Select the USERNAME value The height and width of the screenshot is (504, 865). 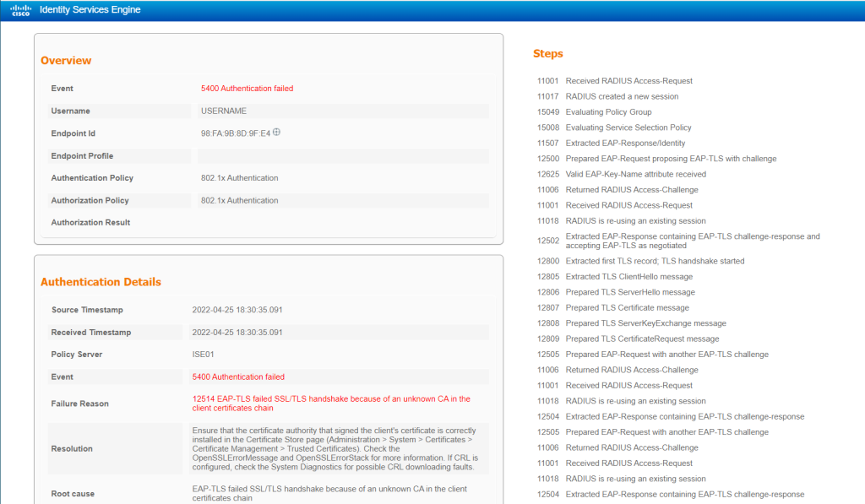(x=223, y=111)
